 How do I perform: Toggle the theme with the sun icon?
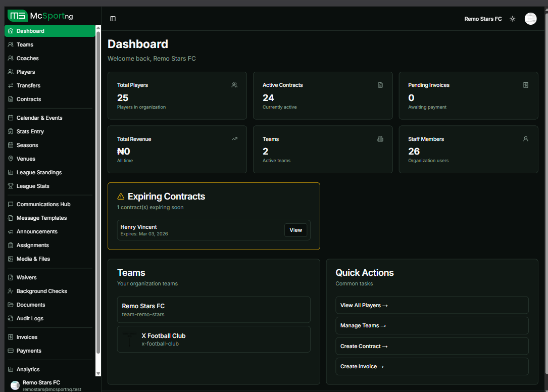coord(512,19)
